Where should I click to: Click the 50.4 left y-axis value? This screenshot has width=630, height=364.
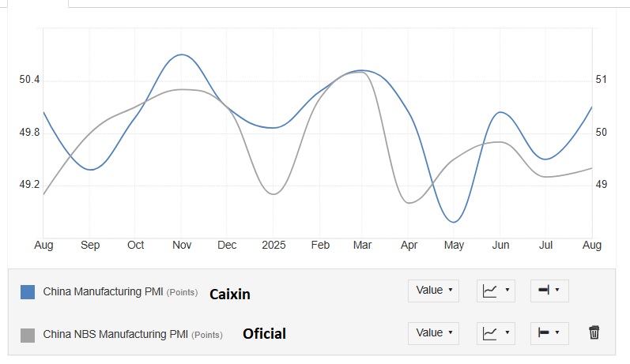(29, 80)
